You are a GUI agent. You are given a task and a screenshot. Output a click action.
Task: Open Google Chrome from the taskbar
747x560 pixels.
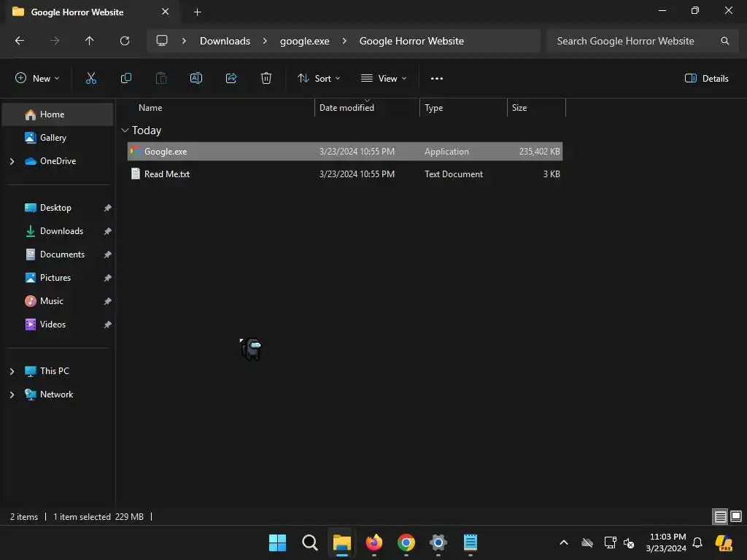click(406, 542)
